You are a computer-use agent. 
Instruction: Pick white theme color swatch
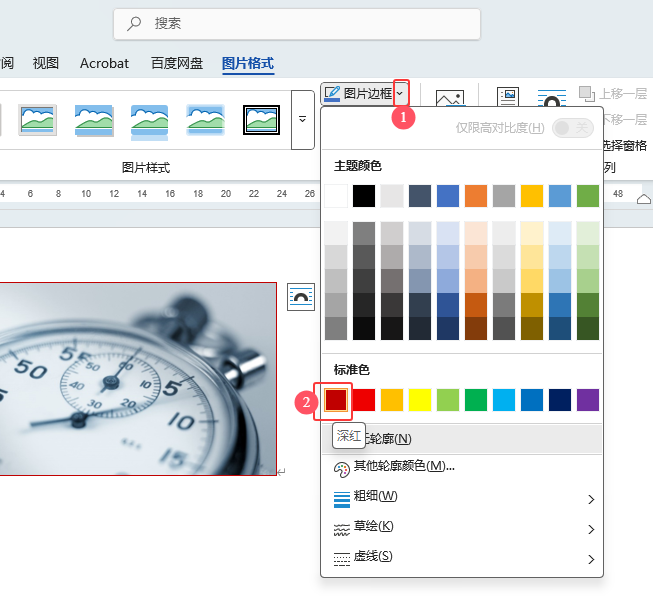(336, 196)
